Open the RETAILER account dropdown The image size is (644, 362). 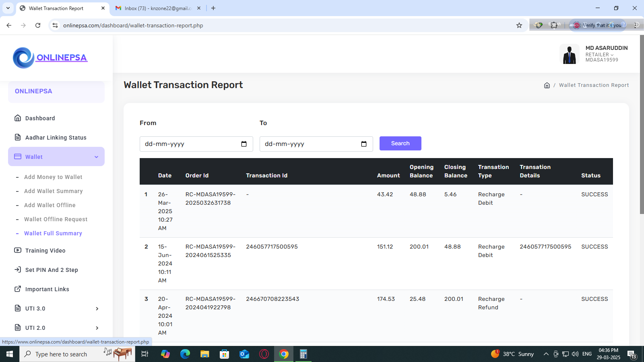[x=599, y=55]
